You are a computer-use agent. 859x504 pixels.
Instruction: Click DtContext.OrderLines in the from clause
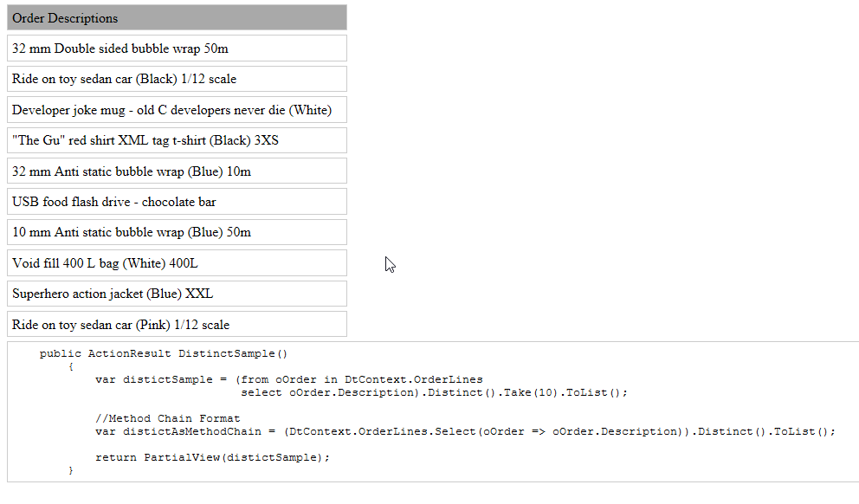point(414,379)
